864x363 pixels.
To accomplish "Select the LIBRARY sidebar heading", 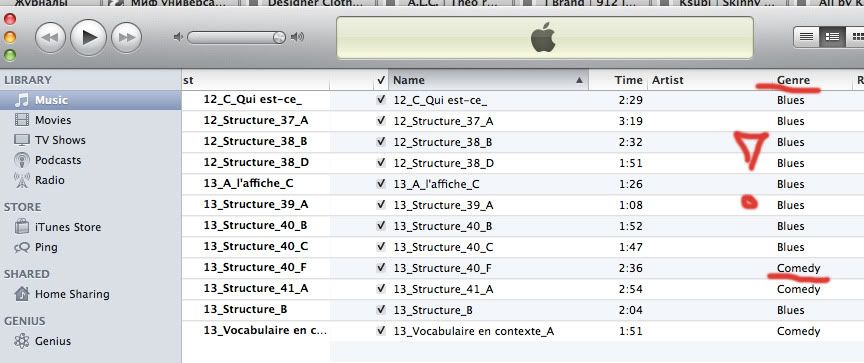I will 28,80.
